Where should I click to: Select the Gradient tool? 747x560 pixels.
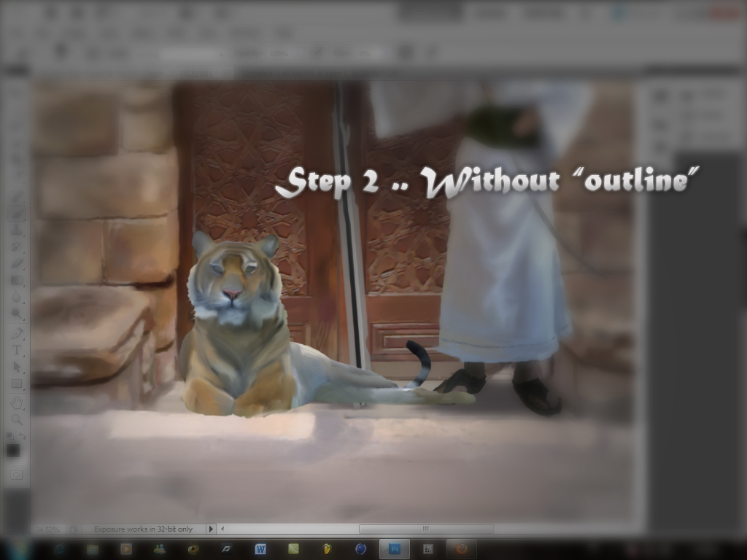tap(17, 280)
